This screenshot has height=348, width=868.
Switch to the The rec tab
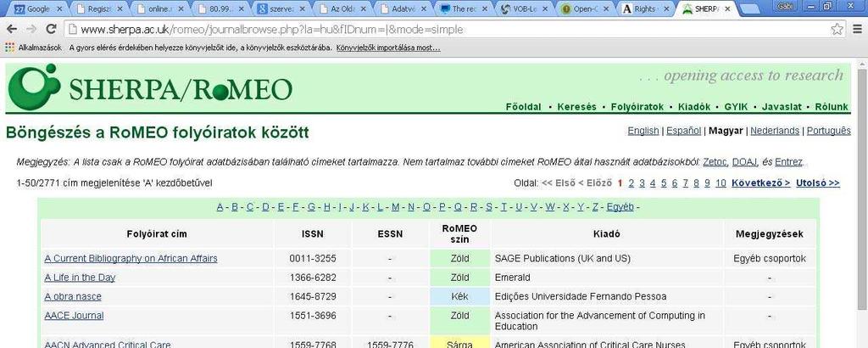464,8
